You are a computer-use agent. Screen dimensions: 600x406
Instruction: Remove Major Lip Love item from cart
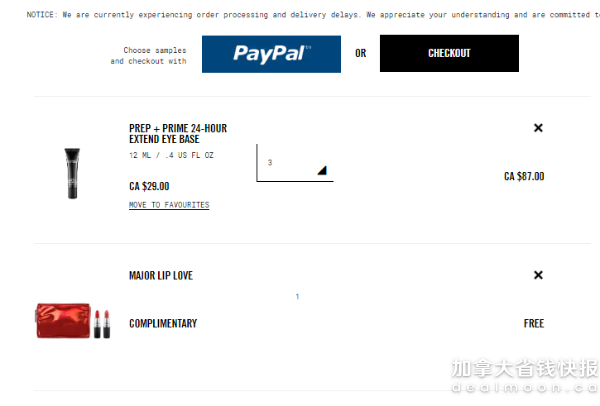coord(538,275)
